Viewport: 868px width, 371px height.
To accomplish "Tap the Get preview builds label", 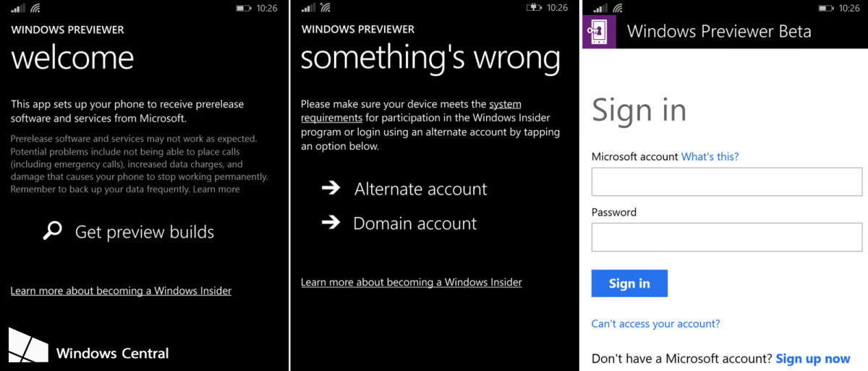I will click(x=145, y=232).
